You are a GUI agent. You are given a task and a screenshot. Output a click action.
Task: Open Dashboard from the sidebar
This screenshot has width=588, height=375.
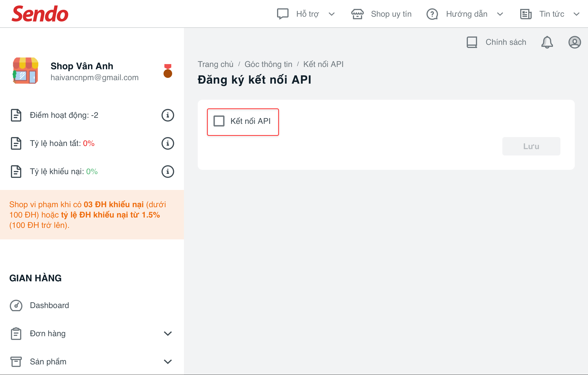[49, 305]
